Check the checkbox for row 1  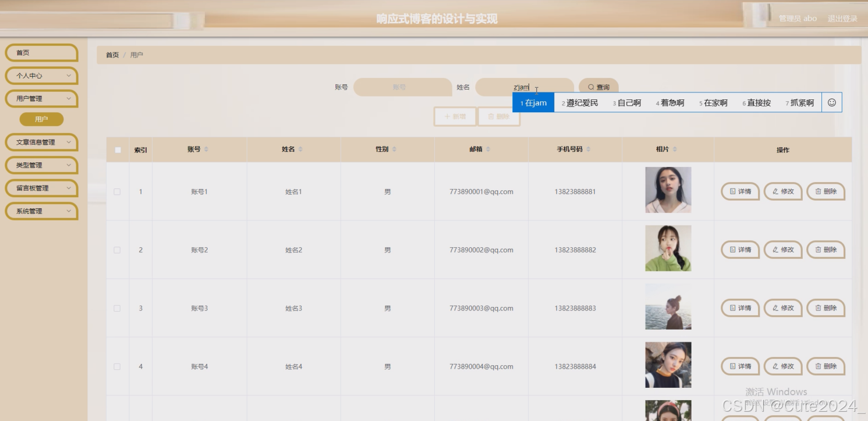click(x=117, y=192)
